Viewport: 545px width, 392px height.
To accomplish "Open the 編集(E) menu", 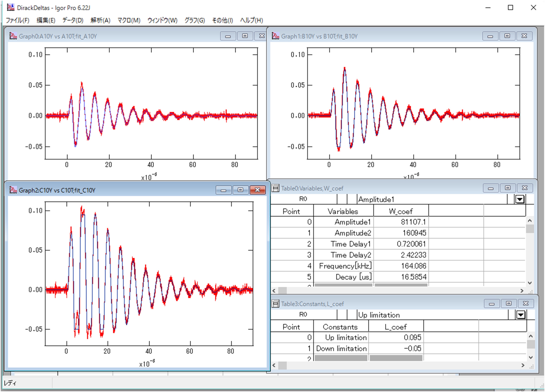I will 46,20.
